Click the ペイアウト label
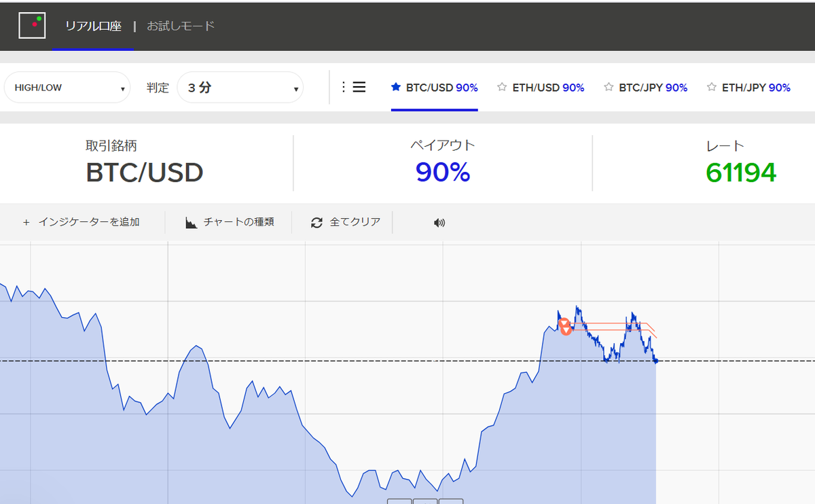This screenshot has height=504, width=815. click(x=443, y=145)
